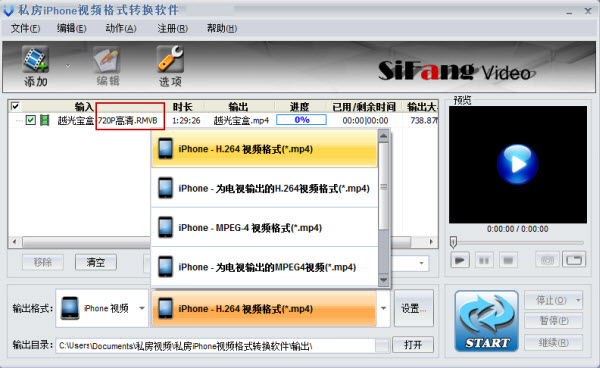Open the 选项 (Options) wrench icon
This screenshot has height=368, width=600.
[170, 59]
